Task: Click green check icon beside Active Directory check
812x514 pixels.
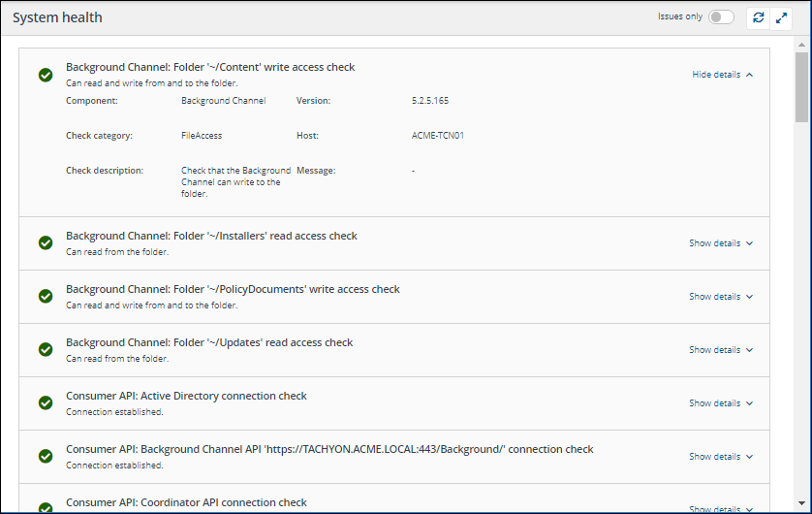Action: [x=46, y=403]
